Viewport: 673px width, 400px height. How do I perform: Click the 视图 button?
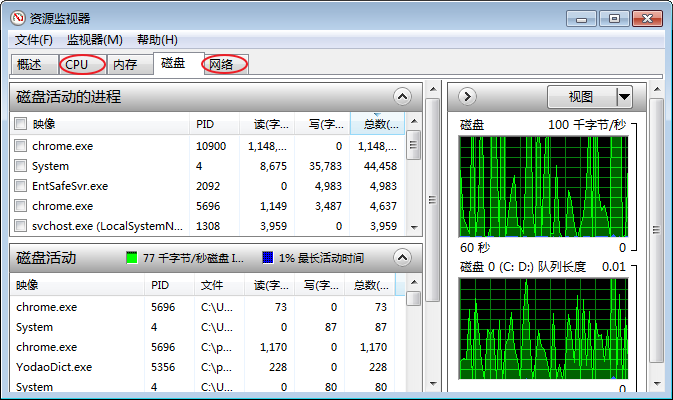point(581,97)
